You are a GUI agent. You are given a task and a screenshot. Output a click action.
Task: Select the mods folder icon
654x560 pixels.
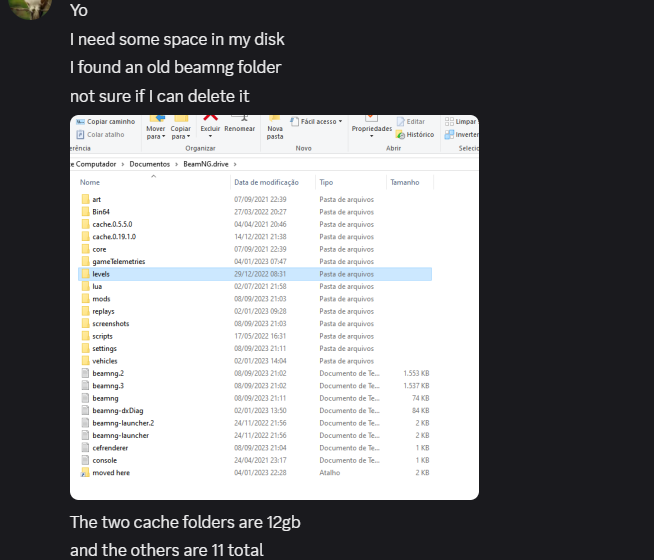pyautogui.click(x=86, y=299)
